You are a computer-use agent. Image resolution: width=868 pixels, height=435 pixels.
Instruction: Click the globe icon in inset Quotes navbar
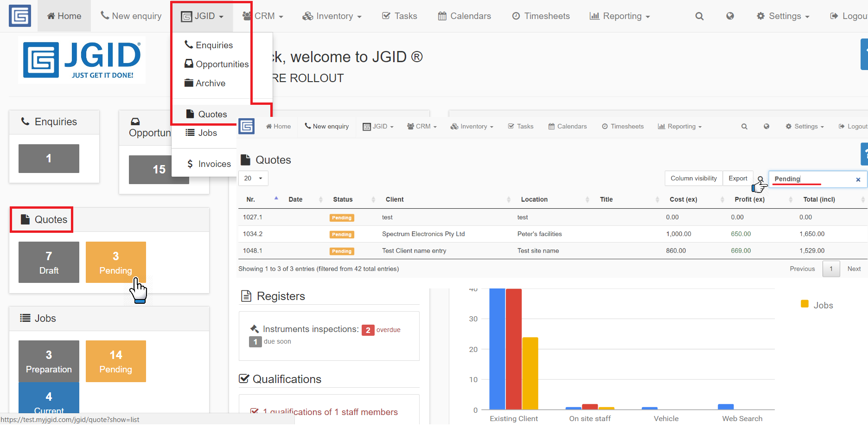[x=766, y=126]
